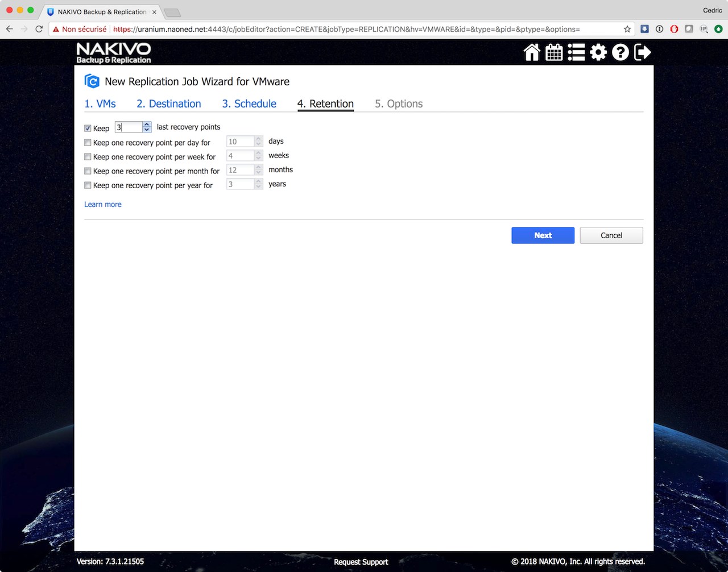Viewport: 728px width, 572px height.
Task: Open the NAKIVO home dashboard icon
Action: click(x=532, y=52)
